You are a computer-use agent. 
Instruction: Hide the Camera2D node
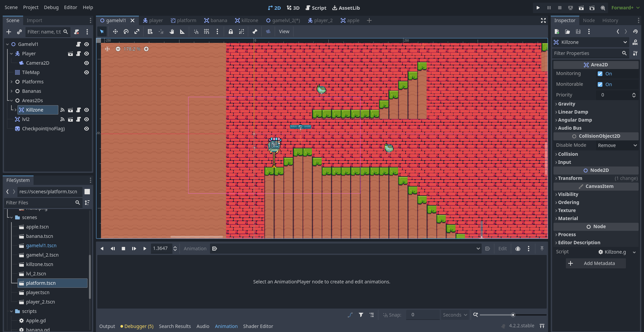tap(87, 63)
